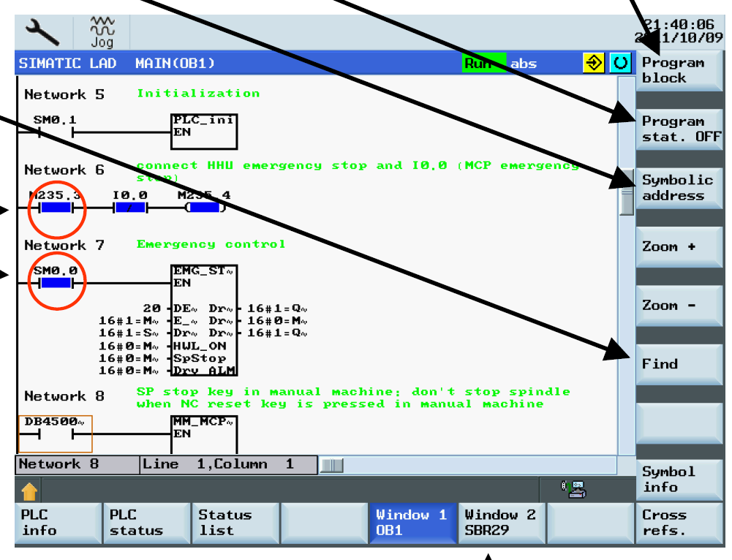Toggle Program stat. OFF softkey
The image size is (732, 560).
tap(679, 129)
